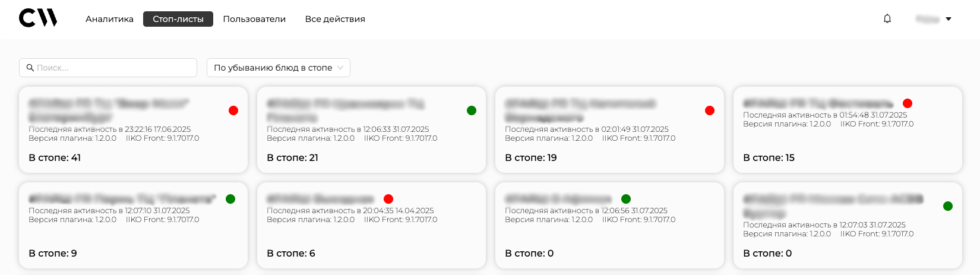Click green dot on card active 12:07:03
The width and height of the screenshot is (980, 275).
pyautogui.click(x=948, y=206)
